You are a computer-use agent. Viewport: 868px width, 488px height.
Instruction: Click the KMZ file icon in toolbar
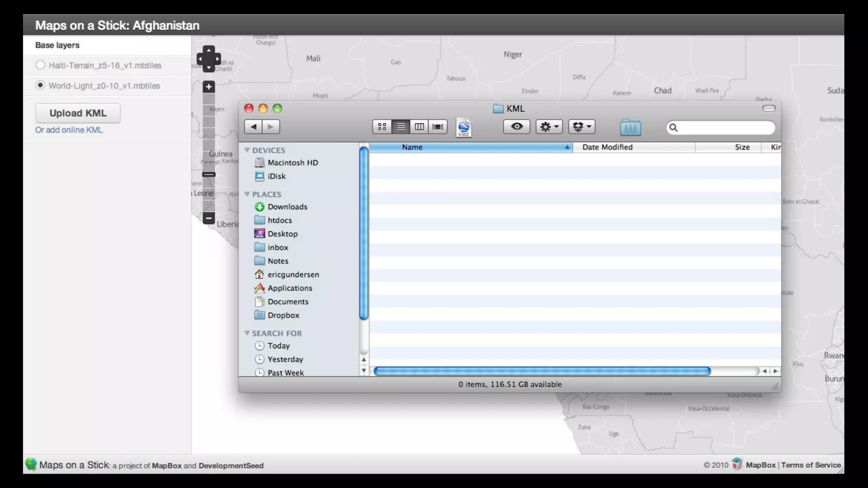tap(464, 127)
